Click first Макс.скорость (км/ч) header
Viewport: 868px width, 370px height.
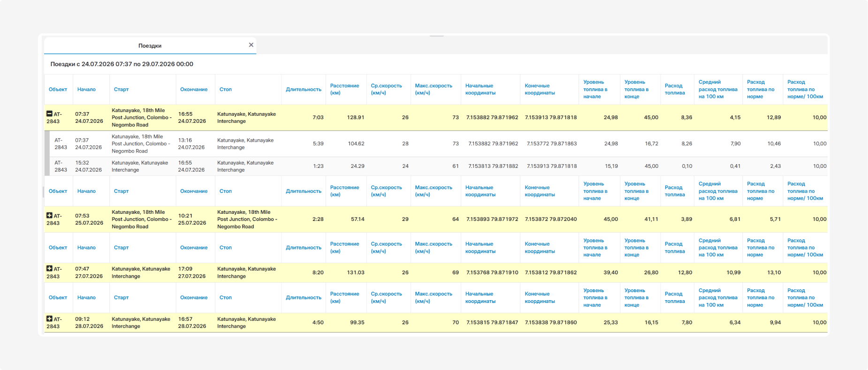(434, 89)
